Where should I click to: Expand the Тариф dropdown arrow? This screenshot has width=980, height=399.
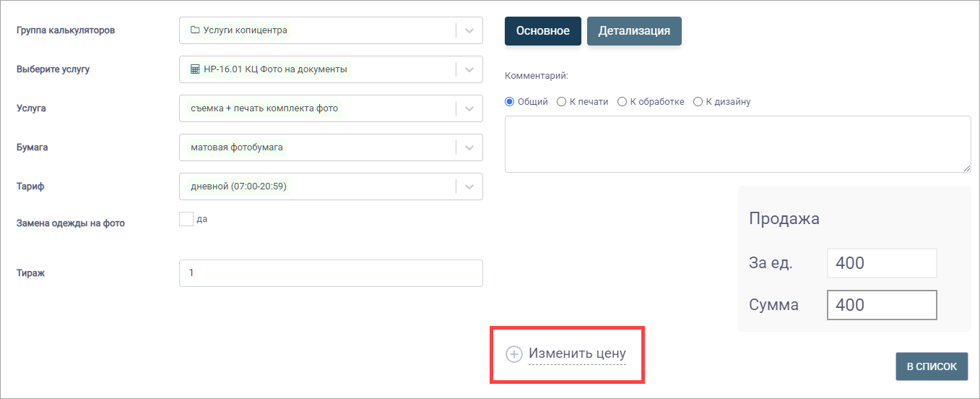coord(469,186)
